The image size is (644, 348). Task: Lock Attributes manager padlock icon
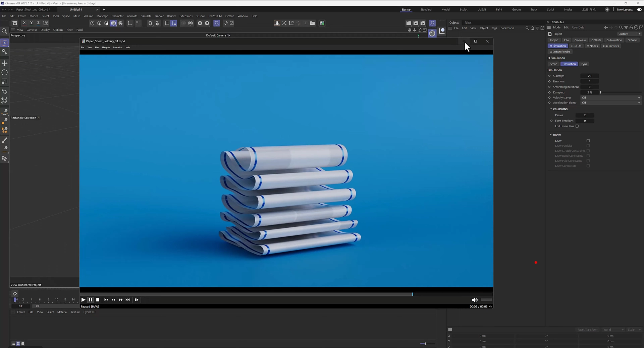tap(631, 27)
